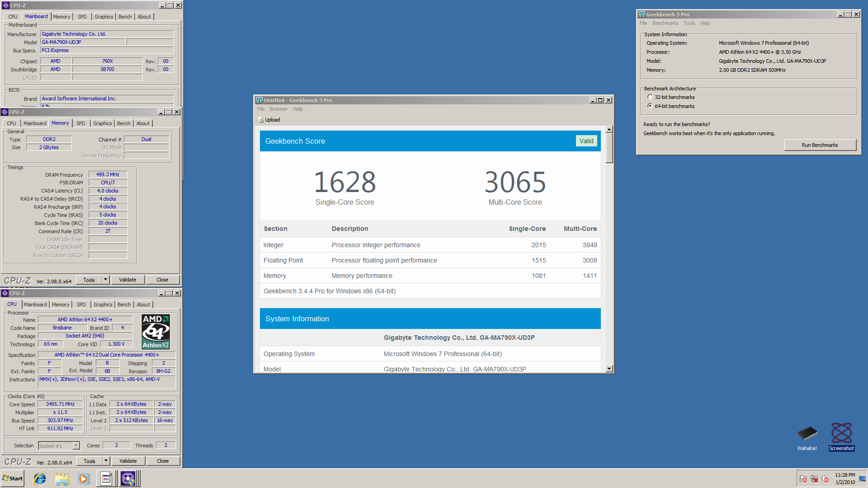Select the Integer row in results table

[x=430, y=245]
